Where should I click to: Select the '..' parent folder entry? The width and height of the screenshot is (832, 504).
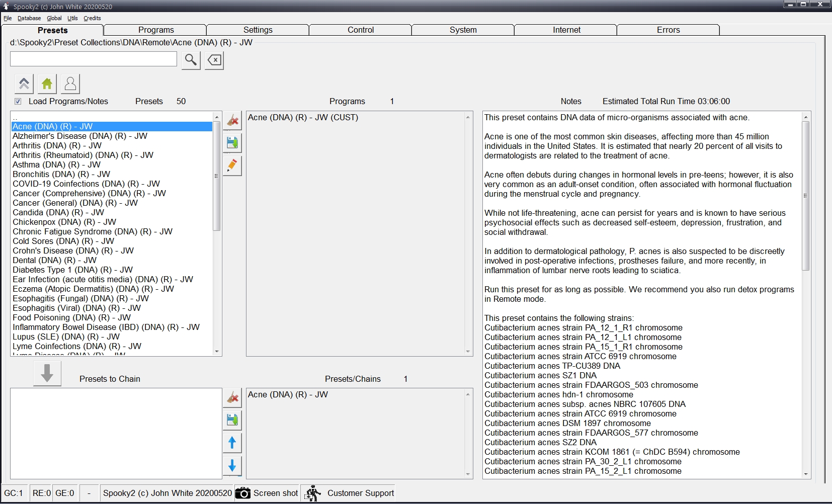click(112, 118)
